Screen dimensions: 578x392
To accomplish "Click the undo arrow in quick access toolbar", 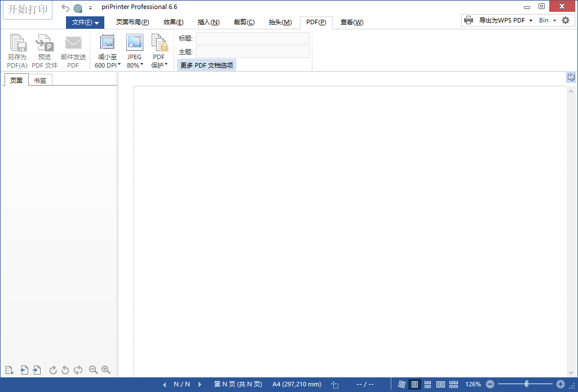I will [x=65, y=8].
